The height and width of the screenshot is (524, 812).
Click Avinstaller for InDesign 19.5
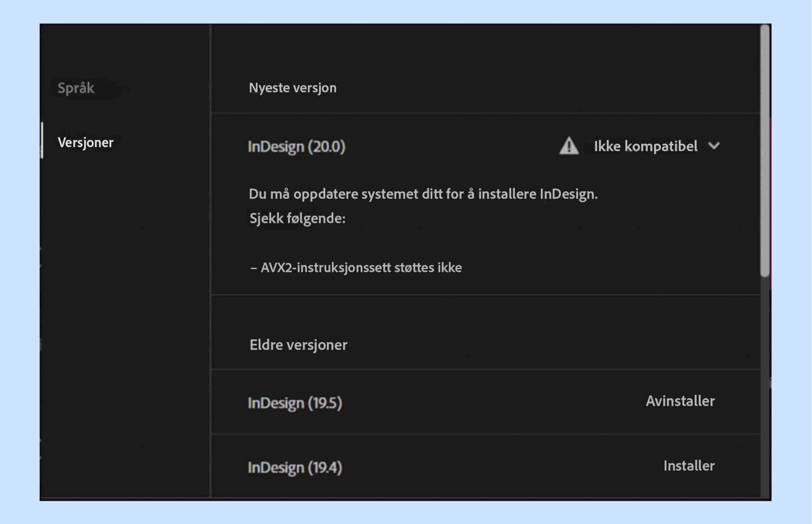(x=680, y=401)
